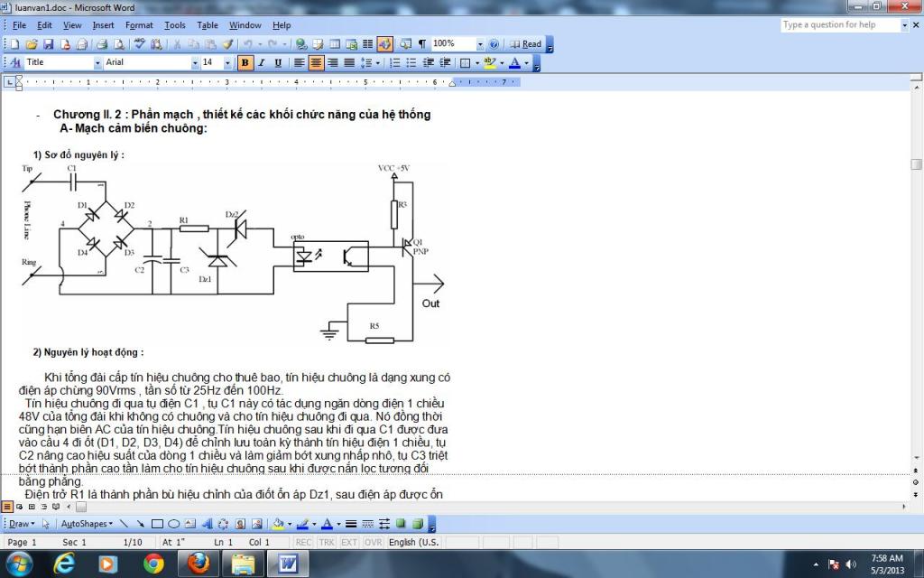Open the Style dropdown showing Title
Viewport: 924px width, 578px height.
(97, 62)
